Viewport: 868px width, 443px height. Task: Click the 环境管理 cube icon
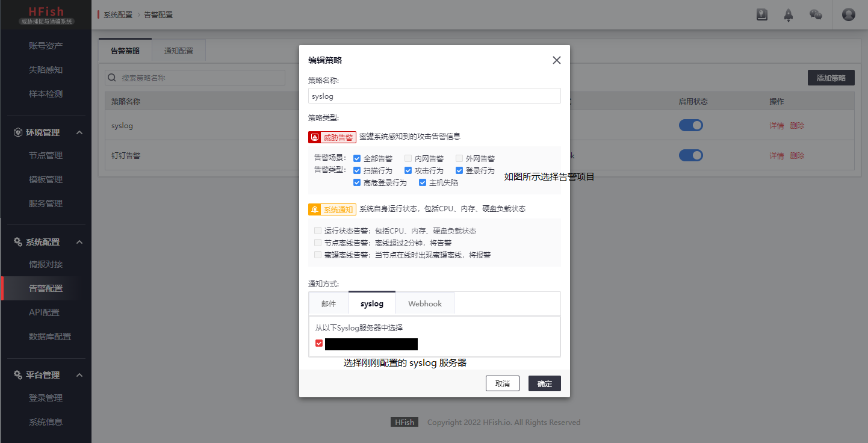(x=18, y=132)
